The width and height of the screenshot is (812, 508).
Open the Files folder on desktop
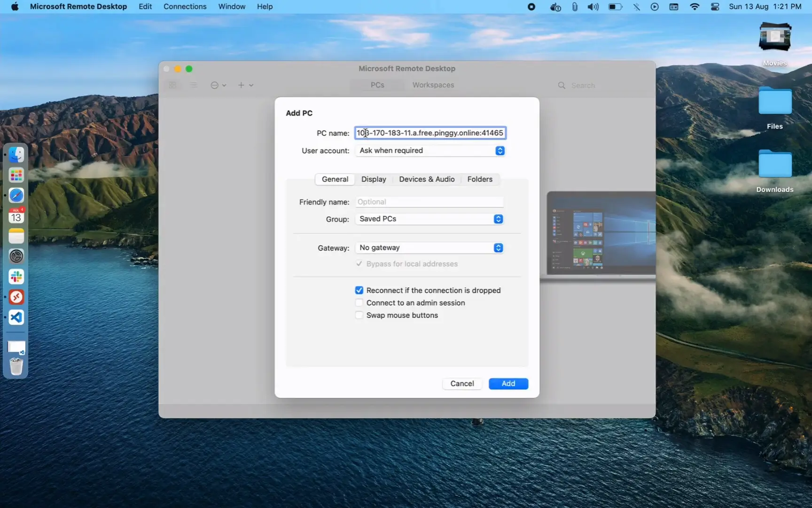click(774, 108)
